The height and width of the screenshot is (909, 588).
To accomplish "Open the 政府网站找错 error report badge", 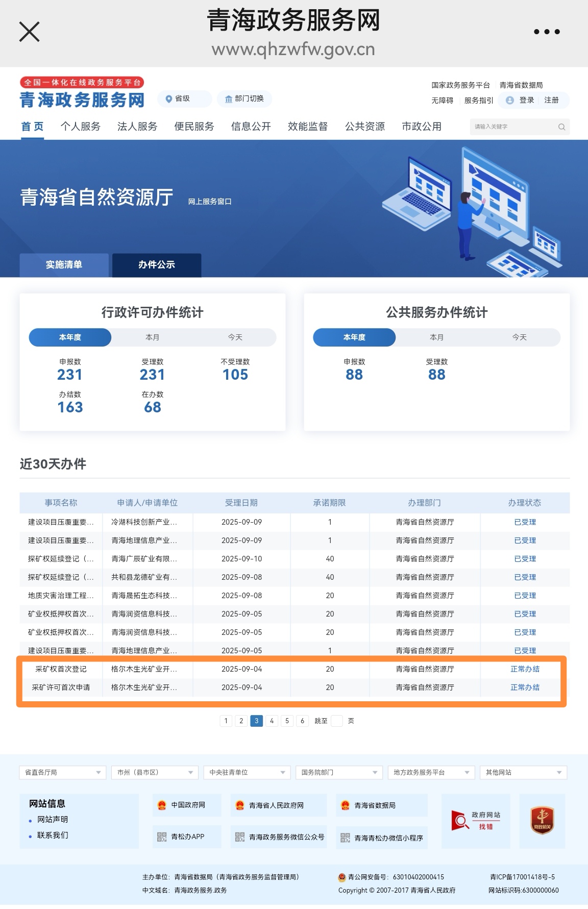I will coord(475,821).
